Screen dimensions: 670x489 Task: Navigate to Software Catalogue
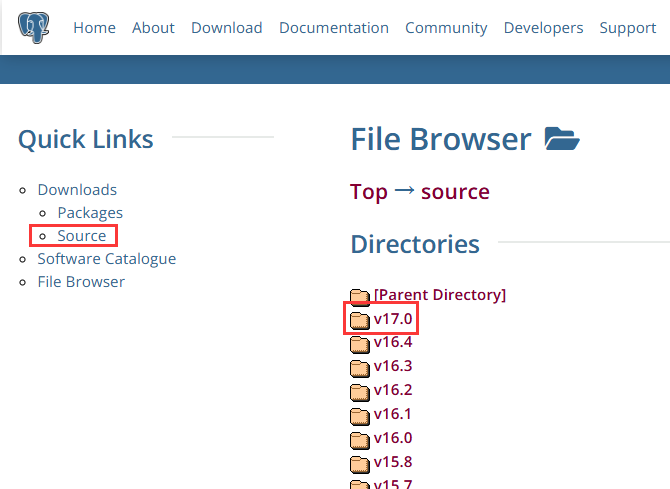[107, 259]
